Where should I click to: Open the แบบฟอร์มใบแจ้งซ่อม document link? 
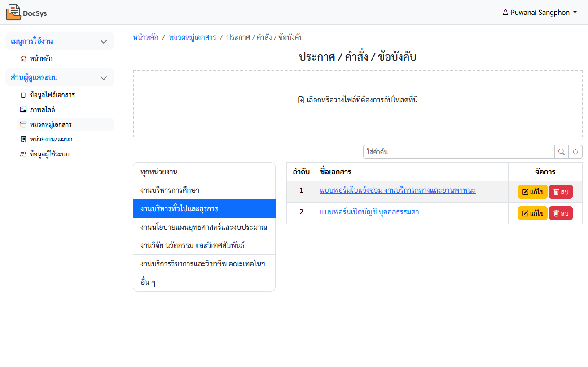pyautogui.click(x=397, y=190)
